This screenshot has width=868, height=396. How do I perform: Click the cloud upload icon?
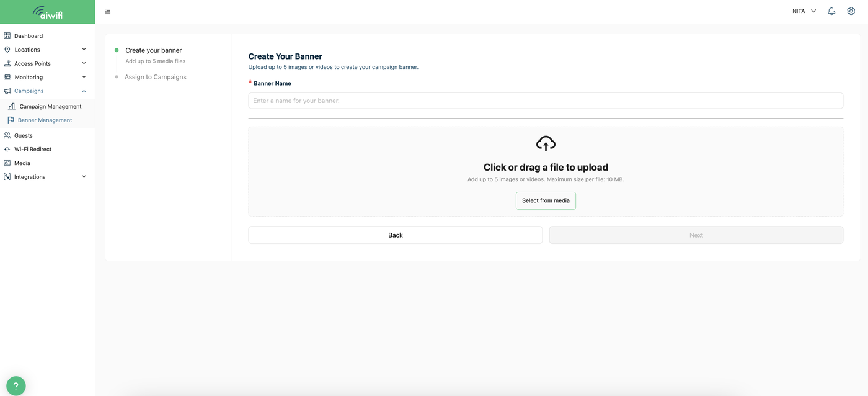click(x=546, y=143)
